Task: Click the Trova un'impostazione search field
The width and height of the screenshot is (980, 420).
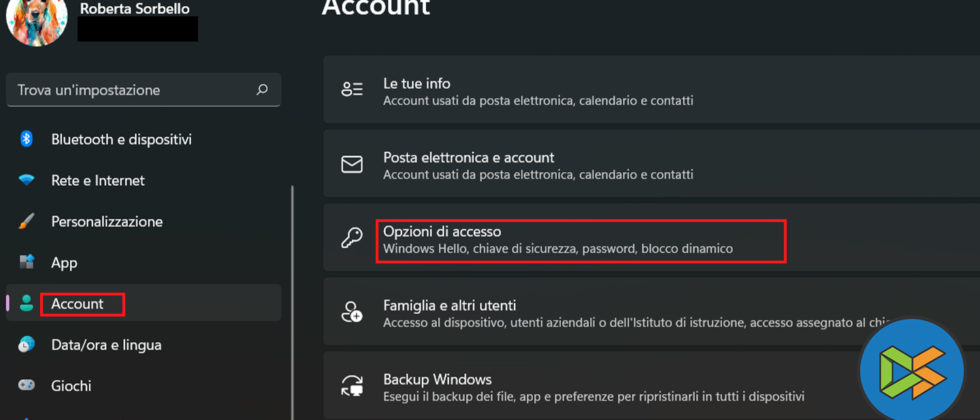Action: (x=130, y=90)
